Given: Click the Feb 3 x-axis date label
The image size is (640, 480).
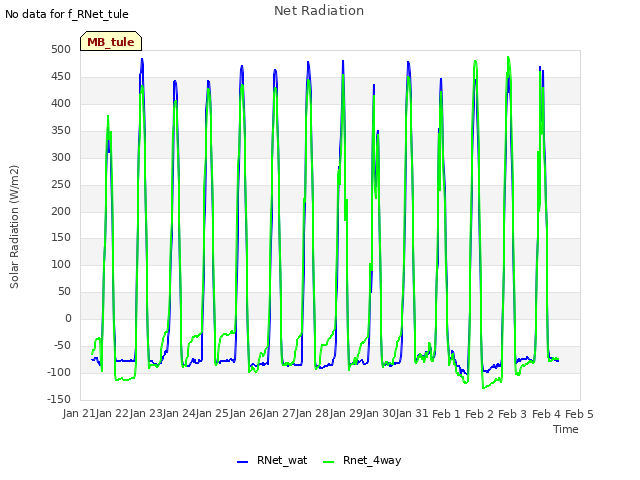Looking at the screenshot, I should coord(513,414).
